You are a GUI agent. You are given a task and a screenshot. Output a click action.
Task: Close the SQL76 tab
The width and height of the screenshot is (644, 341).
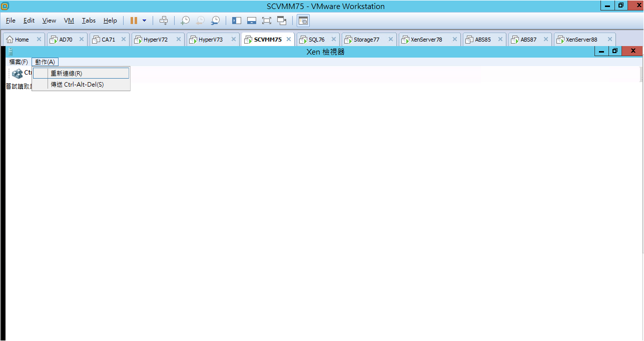tap(334, 40)
